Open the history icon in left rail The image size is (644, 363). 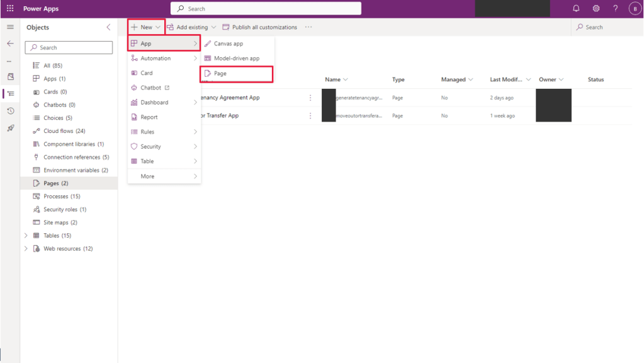(x=10, y=111)
